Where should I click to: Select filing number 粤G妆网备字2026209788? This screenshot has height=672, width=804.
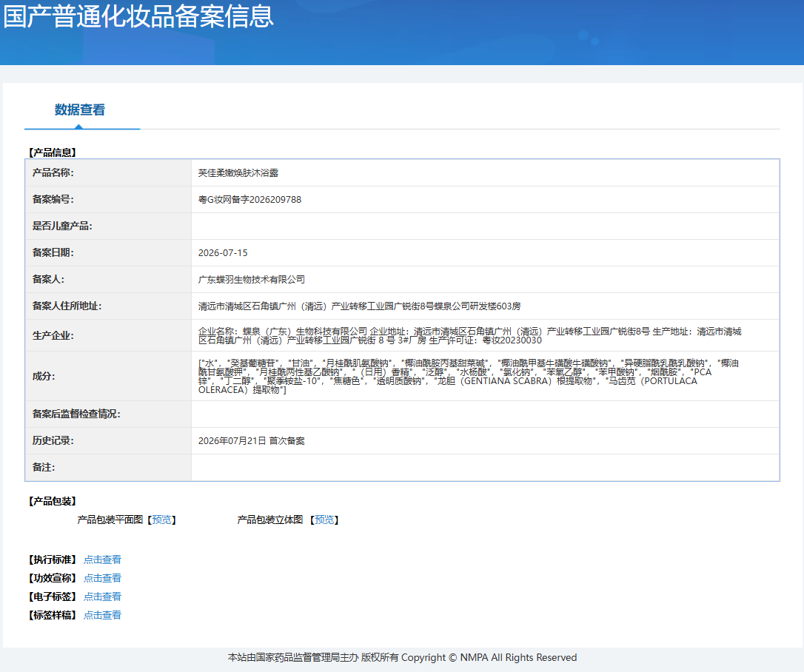(249, 200)
